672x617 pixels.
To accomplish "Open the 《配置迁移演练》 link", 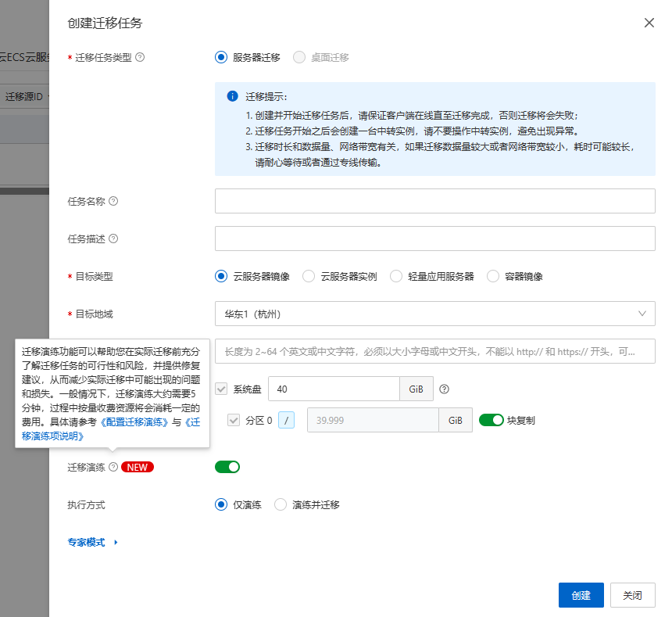I will click(x=134, y=421).
